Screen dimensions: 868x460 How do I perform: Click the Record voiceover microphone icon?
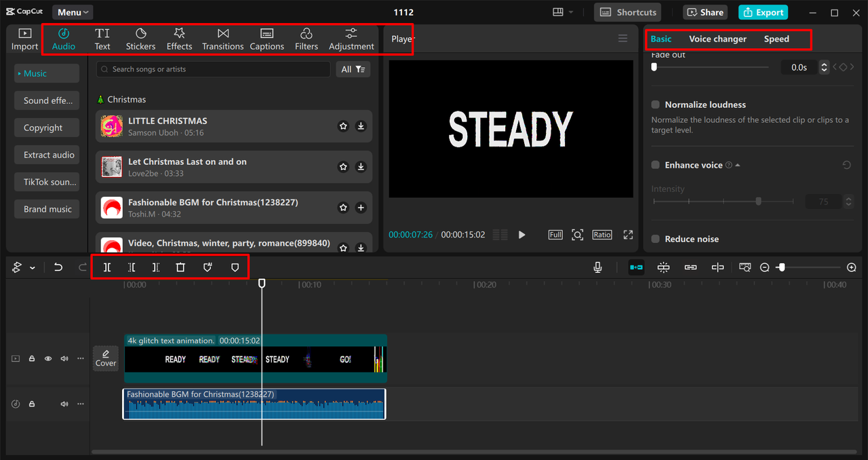click(597, 267)
